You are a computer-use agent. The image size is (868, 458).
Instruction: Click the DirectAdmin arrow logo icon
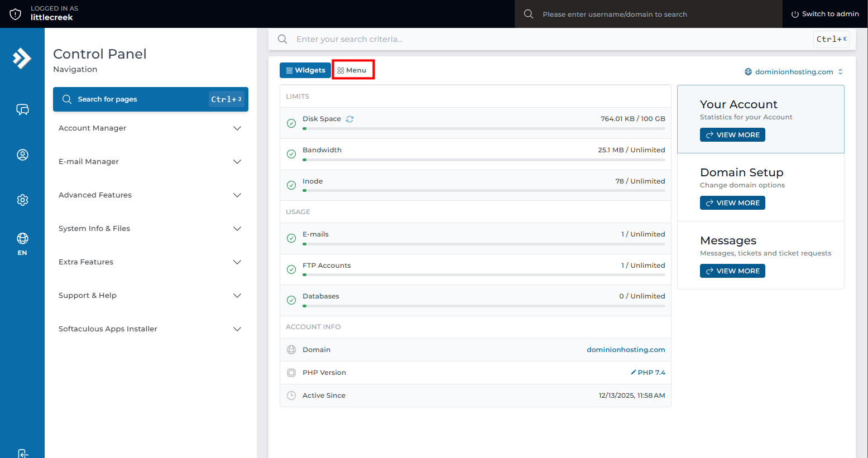coord(22,58)
